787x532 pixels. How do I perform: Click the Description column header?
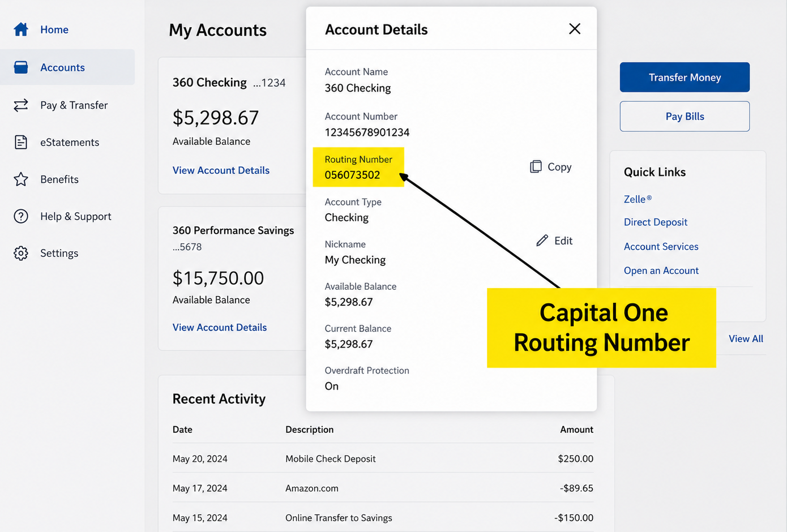coord(309,430)
